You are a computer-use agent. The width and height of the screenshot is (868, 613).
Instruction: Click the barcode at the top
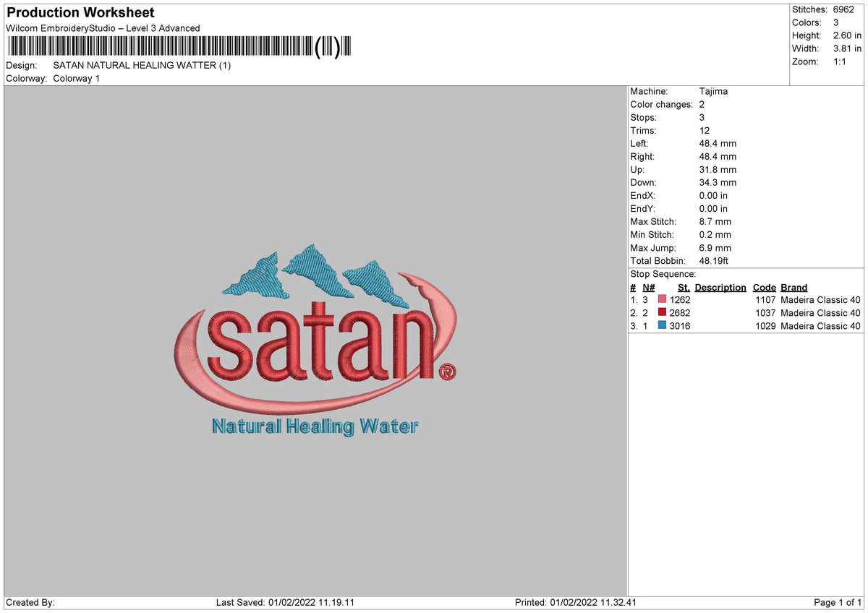tap(179, 47)
